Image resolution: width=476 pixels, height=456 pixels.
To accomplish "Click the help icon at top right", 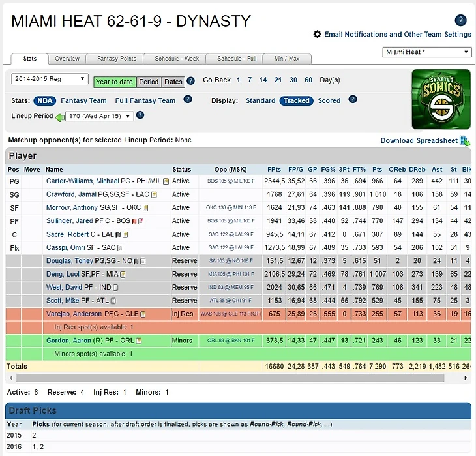I will [460, 20].
